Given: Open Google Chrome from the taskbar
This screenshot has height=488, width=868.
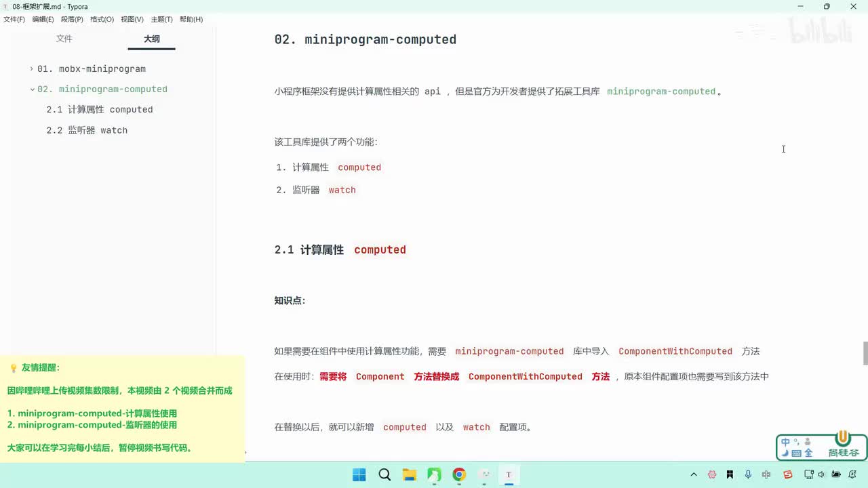Looking at the screenshot, I should [459, 474].
